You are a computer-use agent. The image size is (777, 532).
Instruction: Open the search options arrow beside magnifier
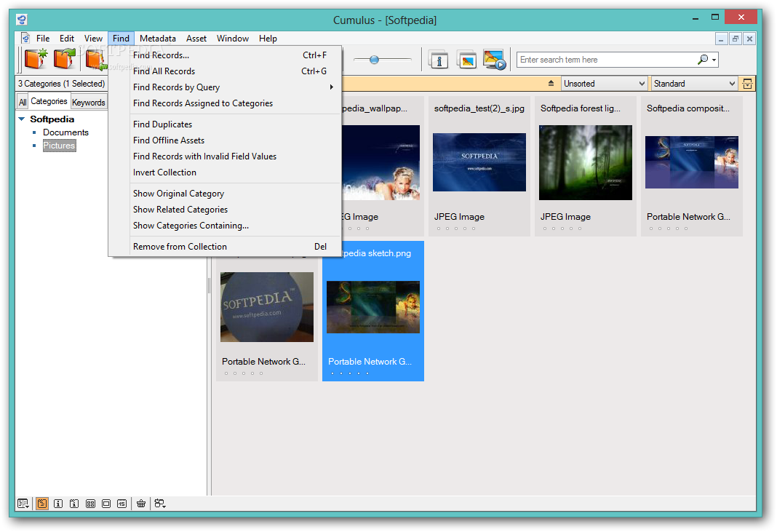tap(714, 60)
